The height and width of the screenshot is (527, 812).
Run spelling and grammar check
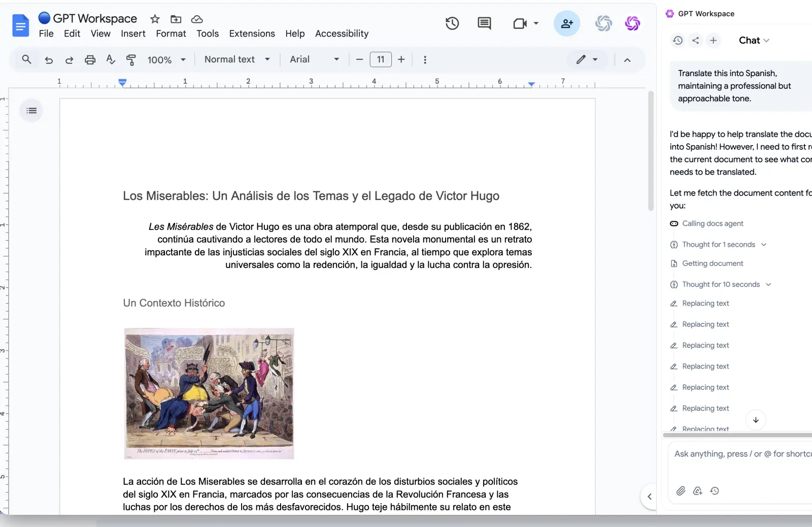tap(111, 59)
